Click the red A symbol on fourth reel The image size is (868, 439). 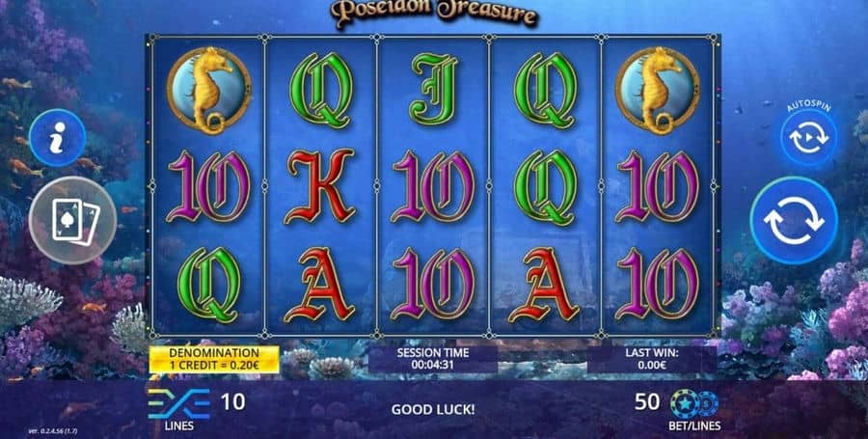pos(545,285)
